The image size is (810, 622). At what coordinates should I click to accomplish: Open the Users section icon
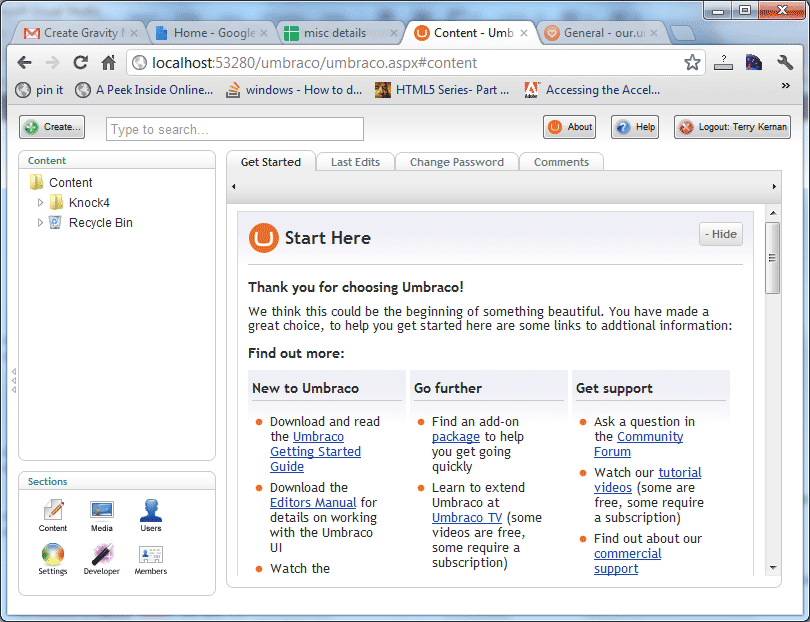pos(151,515)
